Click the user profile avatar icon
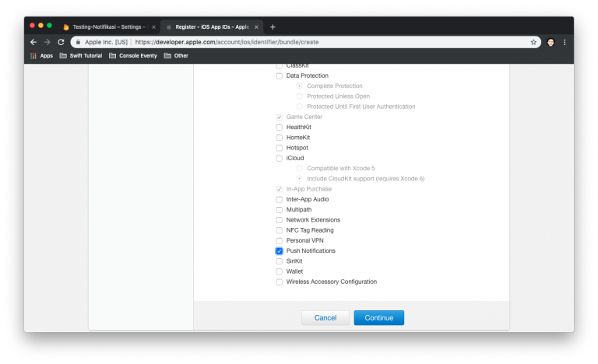Image resolution: width=598 pixels, height=364 pixels. point(551,42)
